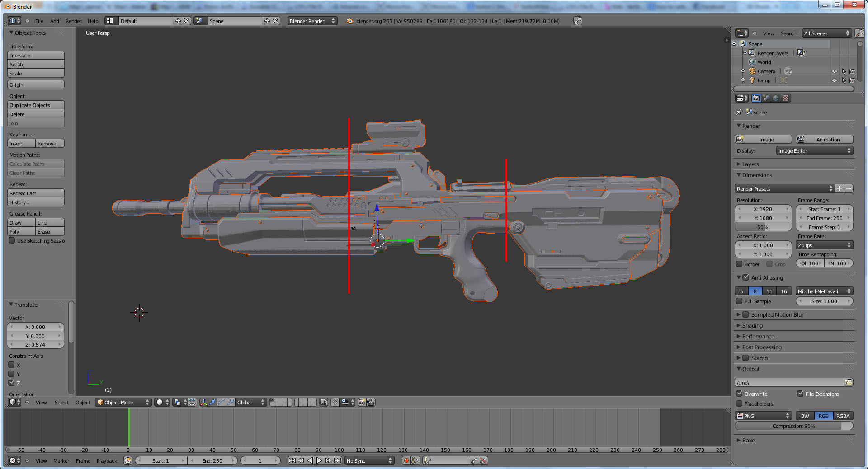
Task: Uncheck the Z constraint axis box
Action: pyautogui.click(x=12, y=383)
